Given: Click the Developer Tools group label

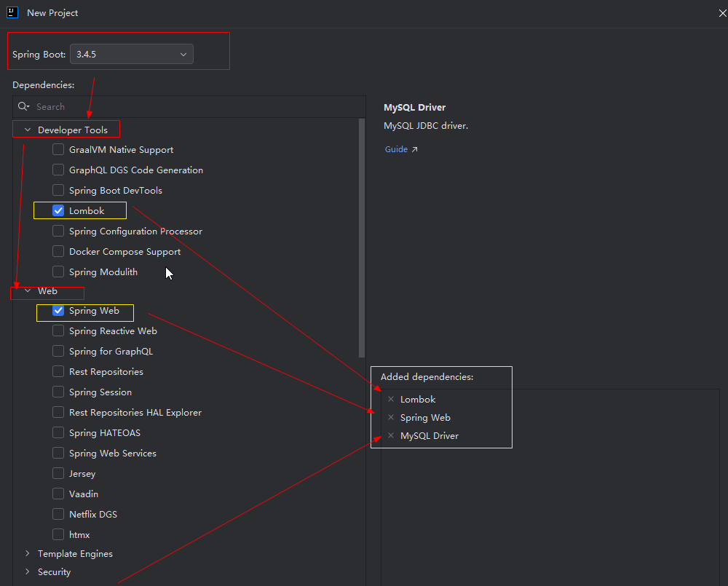Looking at the screenshot, I should (72, 130).
